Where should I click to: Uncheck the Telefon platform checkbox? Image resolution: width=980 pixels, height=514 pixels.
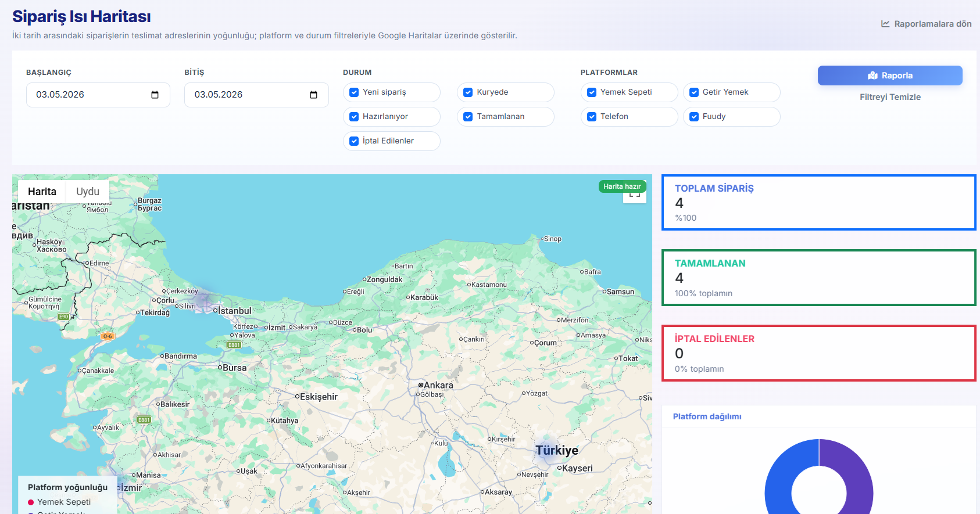592,117
